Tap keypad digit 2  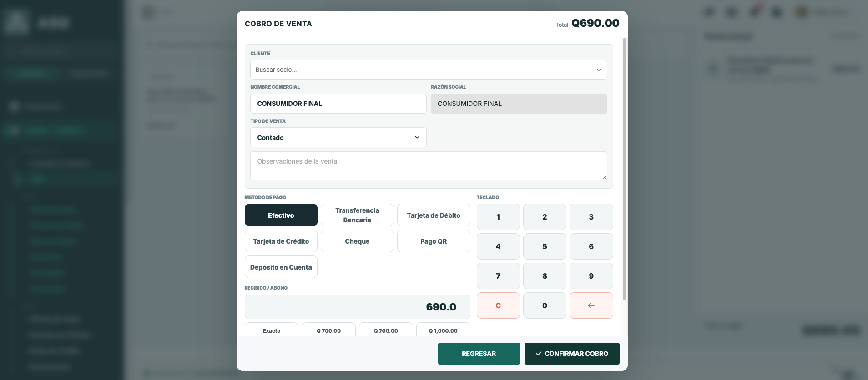pos(545,217)
